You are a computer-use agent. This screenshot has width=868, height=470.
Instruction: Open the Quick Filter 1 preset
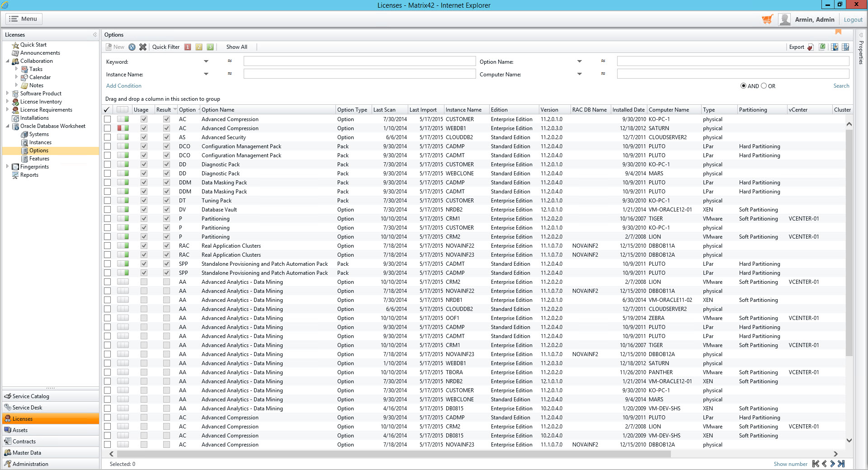click(188, 47)
